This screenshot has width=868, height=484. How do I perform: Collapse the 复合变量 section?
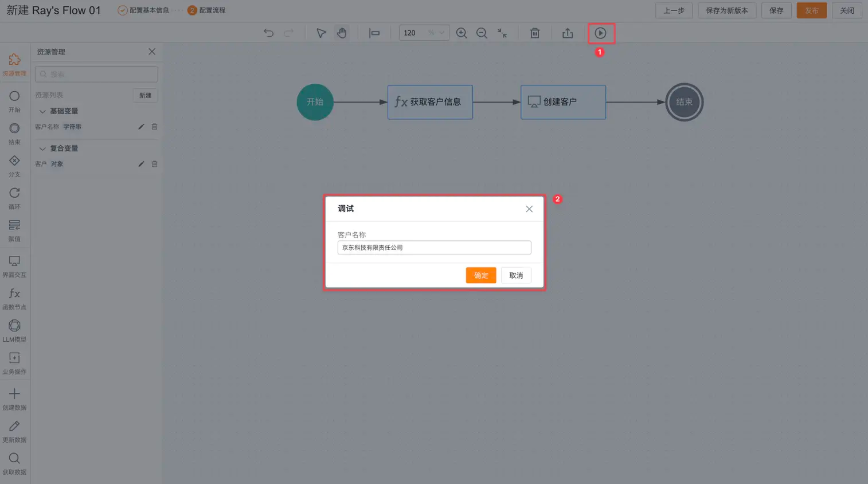(42, 149)
